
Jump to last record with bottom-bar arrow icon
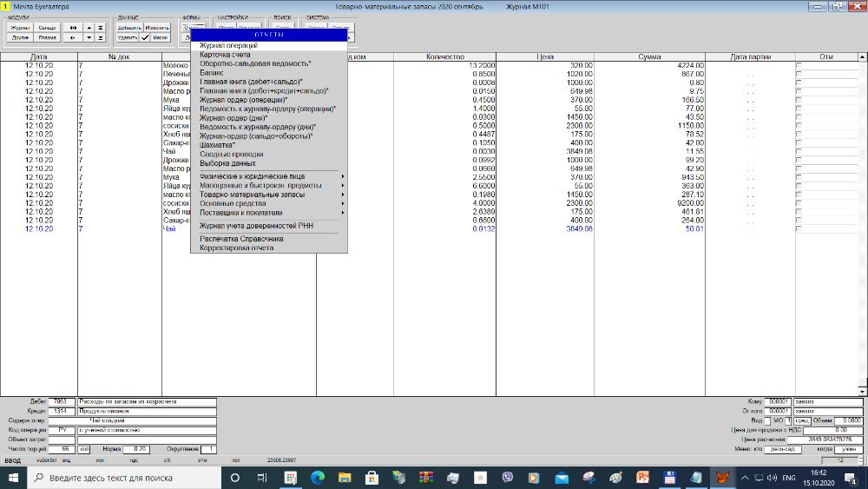tap(100, 37)
